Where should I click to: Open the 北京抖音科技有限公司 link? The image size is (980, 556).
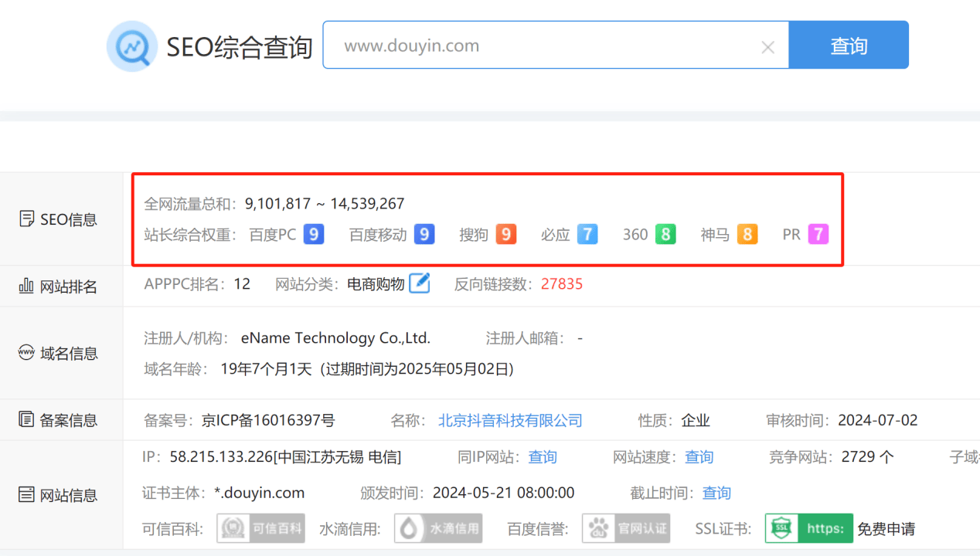pyautogui.click(x=510, y=421)
